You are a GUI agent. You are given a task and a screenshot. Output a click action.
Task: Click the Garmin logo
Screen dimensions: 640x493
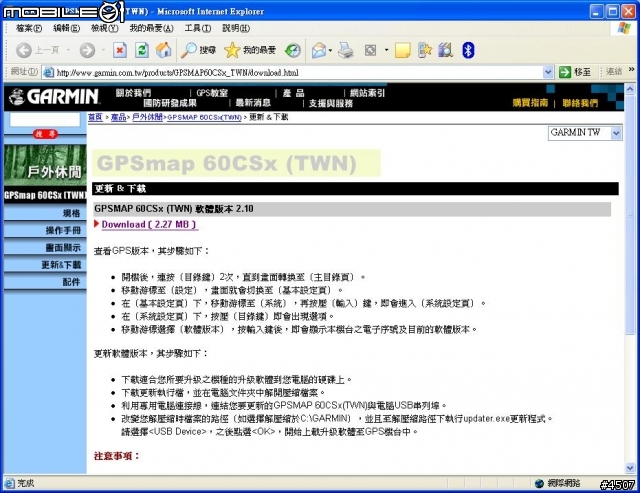coord(54,97)
